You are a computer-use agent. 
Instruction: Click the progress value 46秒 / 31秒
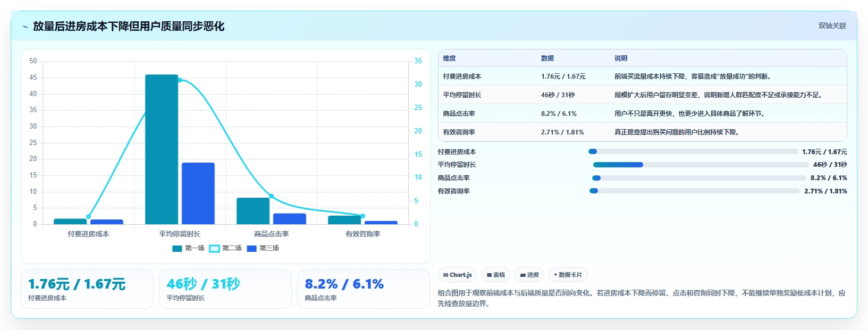point(830,165)
